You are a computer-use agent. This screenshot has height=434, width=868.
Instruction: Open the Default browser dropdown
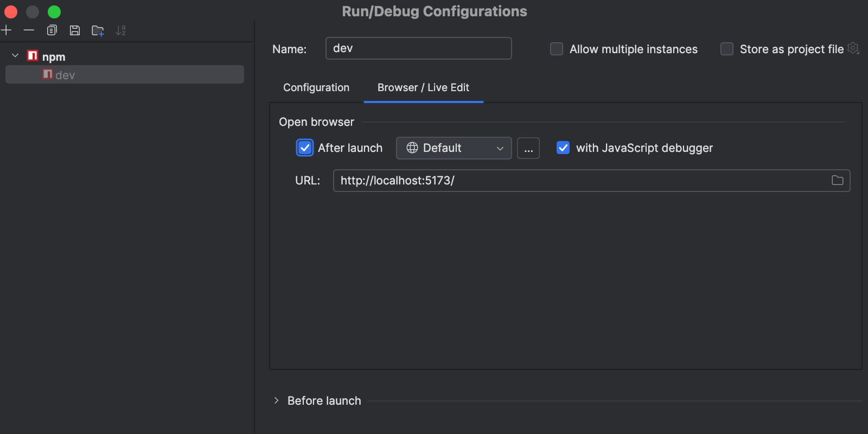point(454,148)
